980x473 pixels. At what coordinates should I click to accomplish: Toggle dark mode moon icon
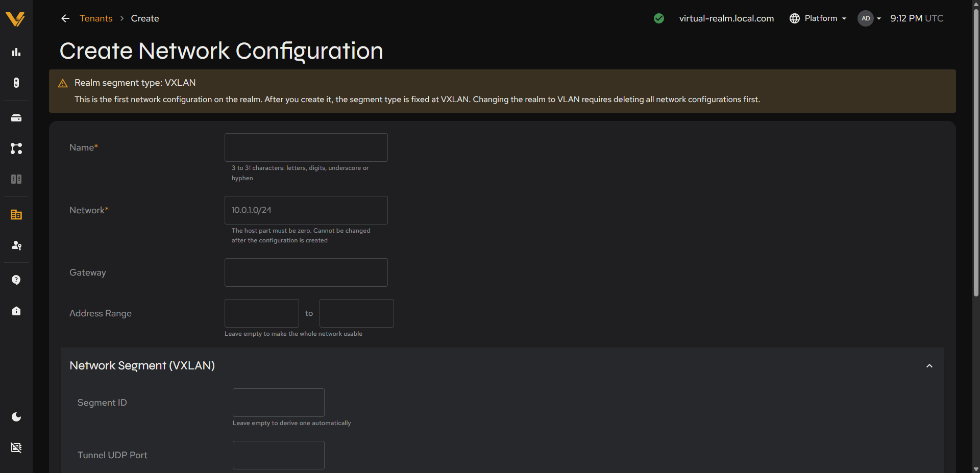coord(16,417)
